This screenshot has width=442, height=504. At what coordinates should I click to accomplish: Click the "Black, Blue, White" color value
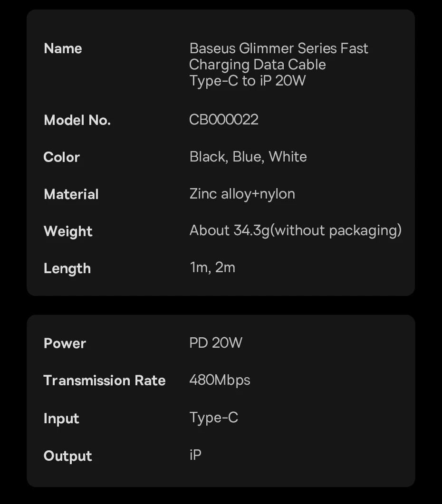click(248, 157)
